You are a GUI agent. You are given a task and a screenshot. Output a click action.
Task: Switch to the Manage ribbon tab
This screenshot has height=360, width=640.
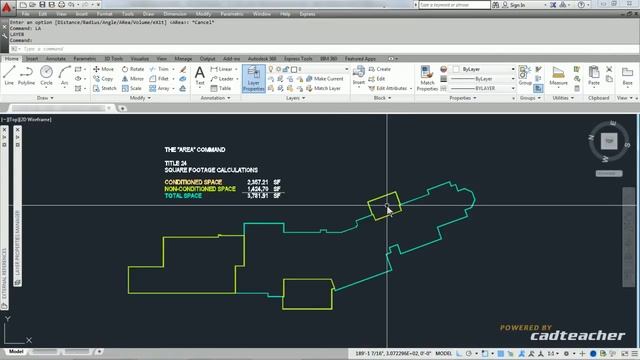183,59
